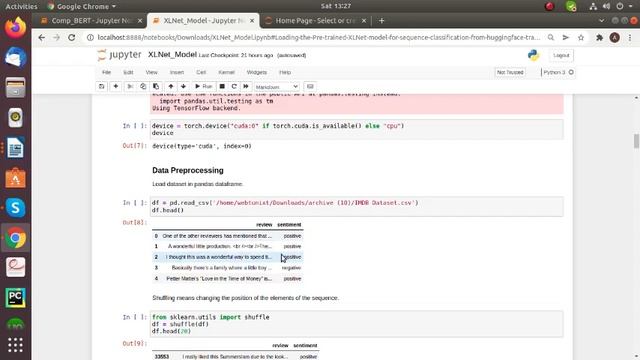This screenshot has width=640, height=360.
Task: Open the Activities overview
Action: (21, 6)
